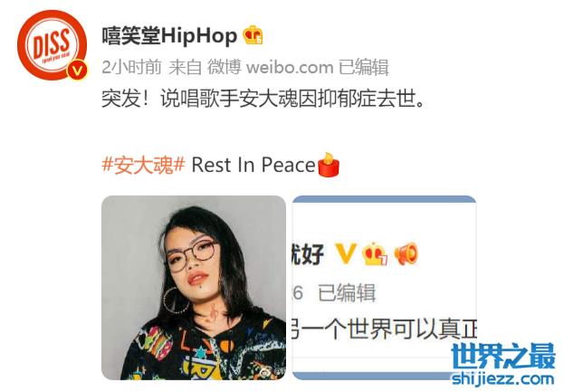564x392 pixels.
Task: Click the orange megaphone icon in screenshot
Action: 406,253
